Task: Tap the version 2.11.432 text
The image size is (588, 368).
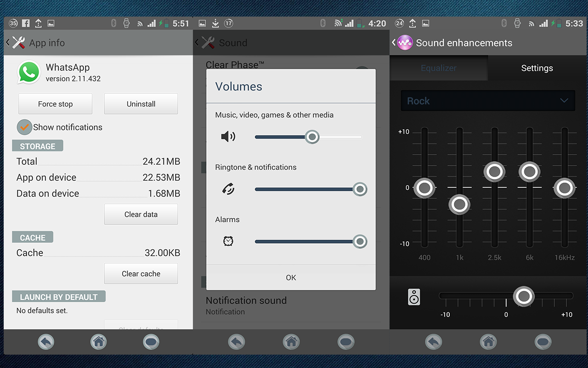Action: coord(73,79)
